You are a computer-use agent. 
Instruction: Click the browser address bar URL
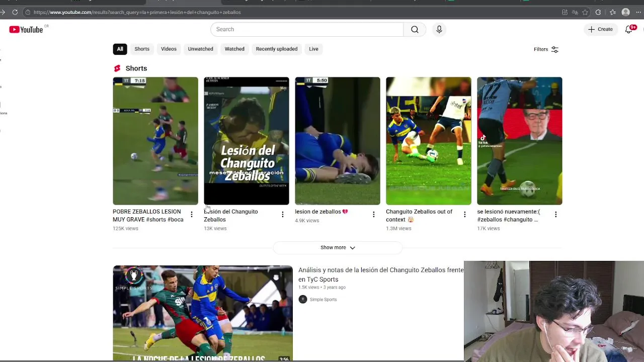pos(137,12)
